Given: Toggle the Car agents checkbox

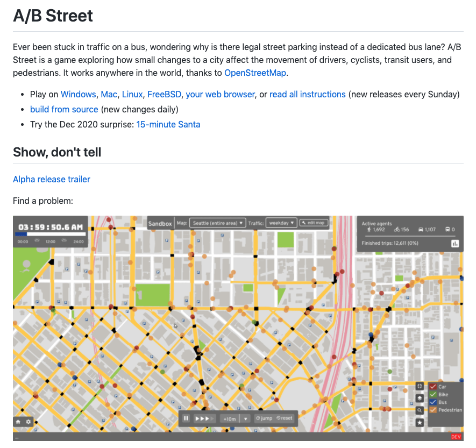Looking at the screenshot, I should [433, 386].
